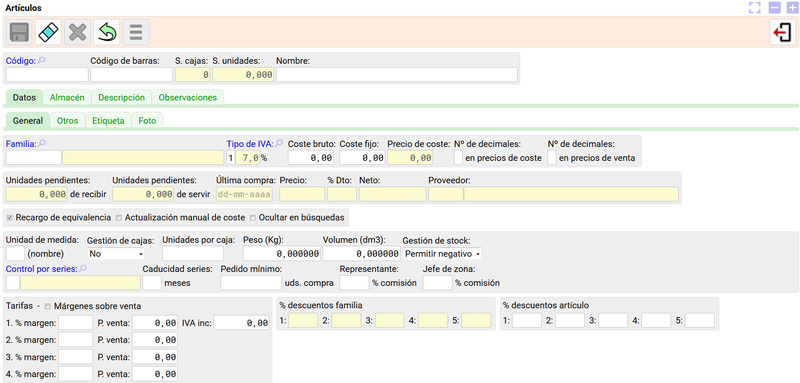
Task: Click the X delete icon in toolbar
Action: [78, 32]
